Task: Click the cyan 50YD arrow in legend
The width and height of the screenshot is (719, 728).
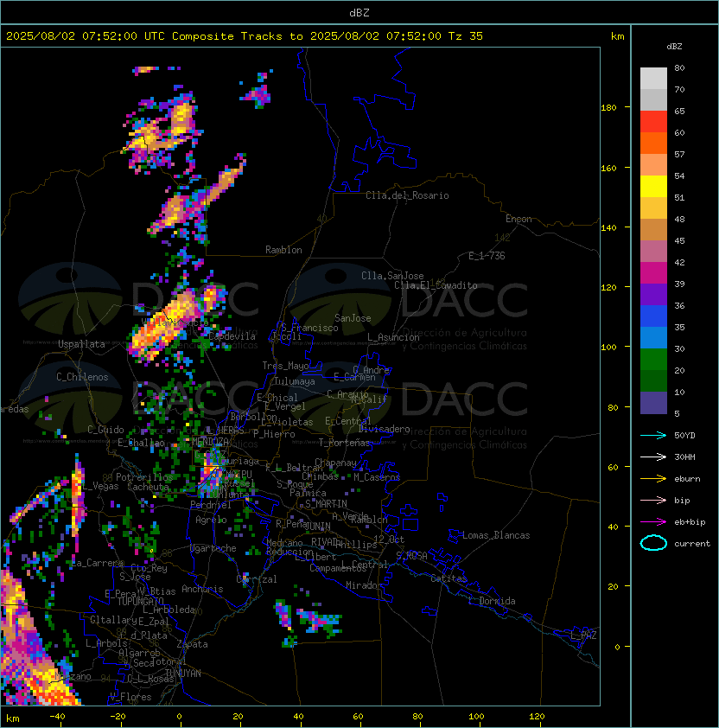Action: tap(653, 435)
